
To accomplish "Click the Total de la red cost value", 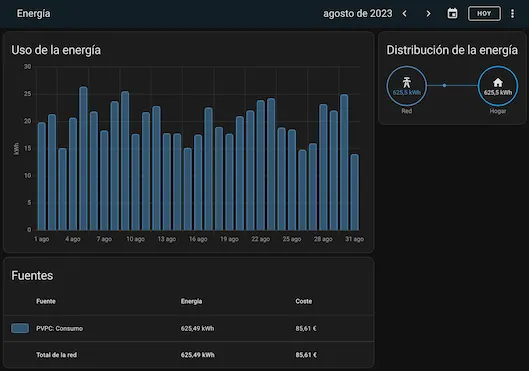I will coord(306,355).
